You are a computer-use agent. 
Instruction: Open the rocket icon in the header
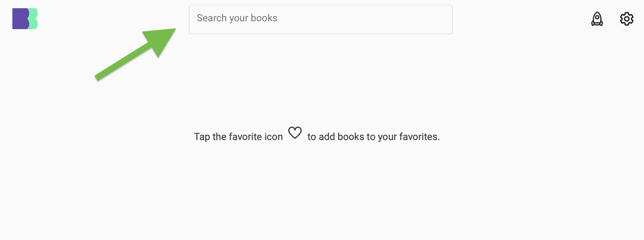coord(597,19)
